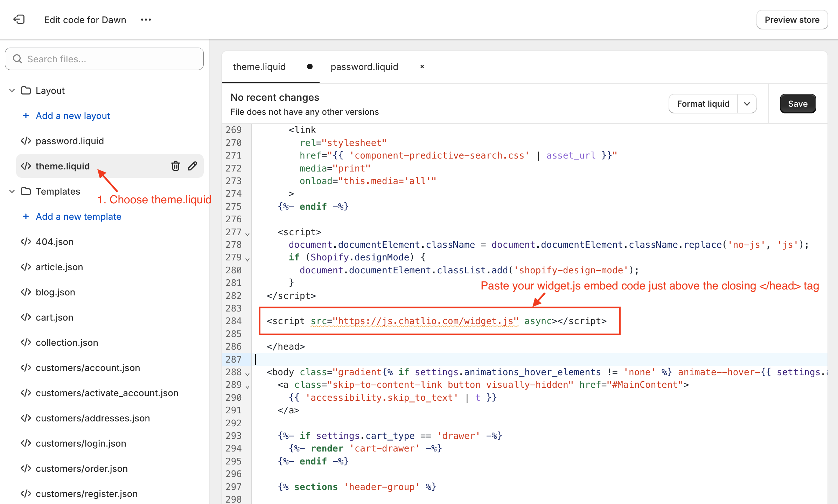The width and height of the screenshot is (838, 504).
Task: Open password.liquid in file list
Action: 70,141
